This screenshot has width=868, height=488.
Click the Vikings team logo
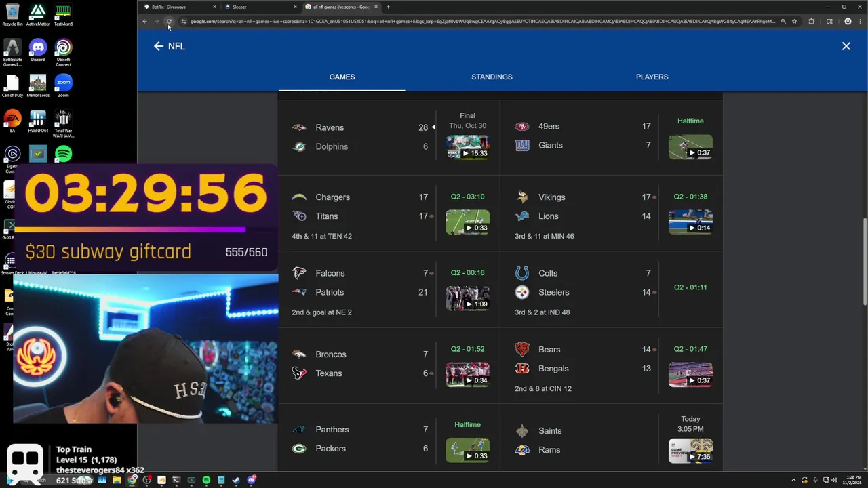(521, 197)
